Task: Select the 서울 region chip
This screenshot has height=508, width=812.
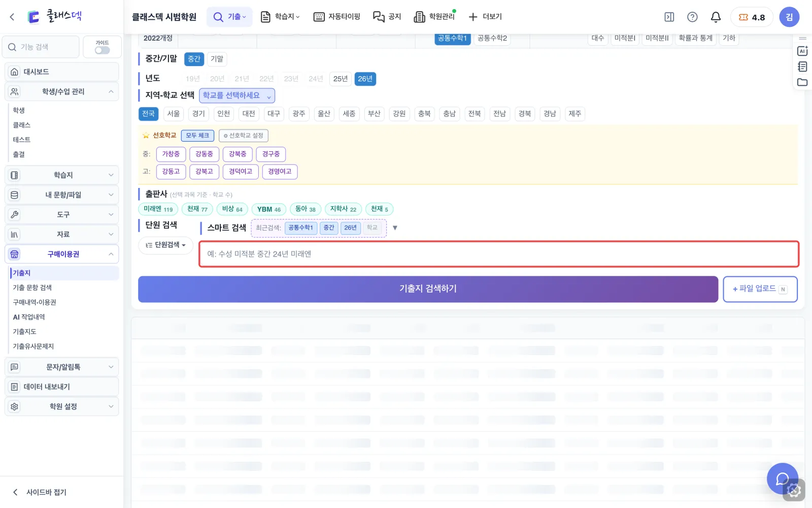Action: click(174, 114)
